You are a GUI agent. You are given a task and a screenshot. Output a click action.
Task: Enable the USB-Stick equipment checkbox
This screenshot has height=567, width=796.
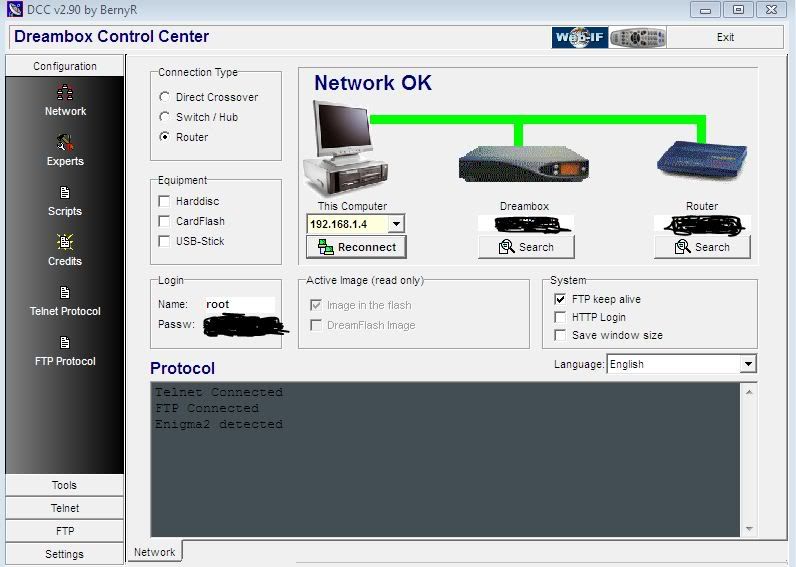click(164, 241)
